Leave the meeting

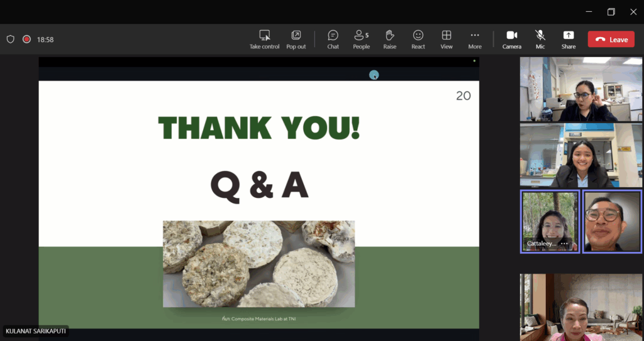(x=611, y=39)
